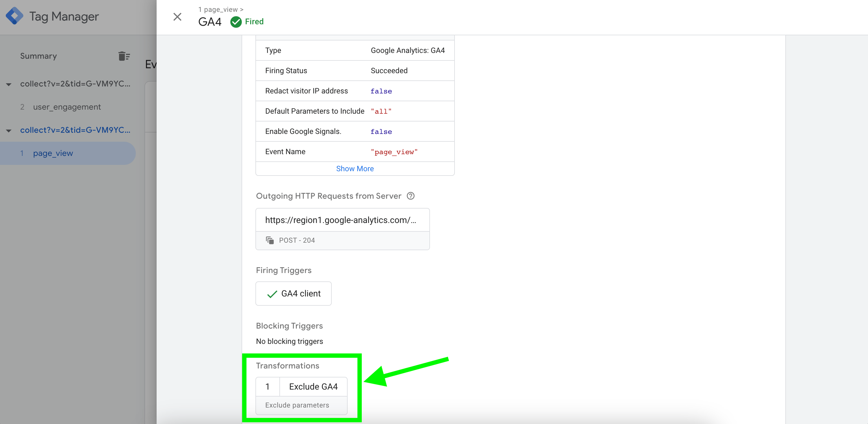Click the Outgoing HTTP Requests from Server heading

tap(329, 196)
